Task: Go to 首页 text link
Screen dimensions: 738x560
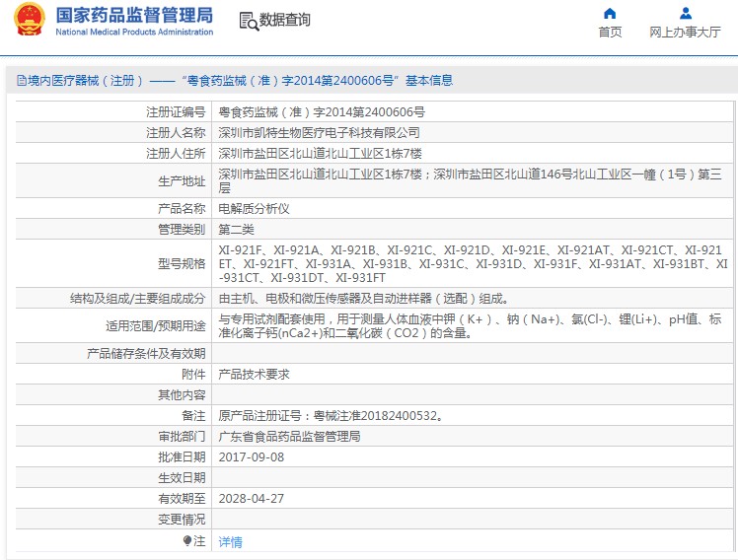Action: click(x=610, y=32)
